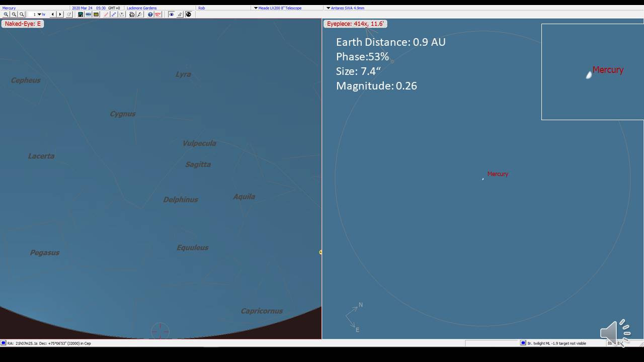Click the Naked-Eye: E view label
The width and height of the screenshot is (644, 362).
coord(23,24)
